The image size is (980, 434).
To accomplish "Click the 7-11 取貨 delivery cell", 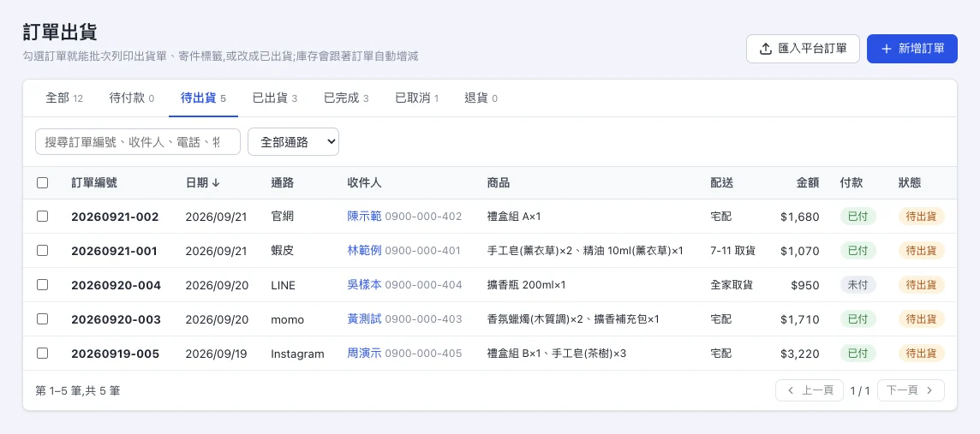I will point(733,251).
